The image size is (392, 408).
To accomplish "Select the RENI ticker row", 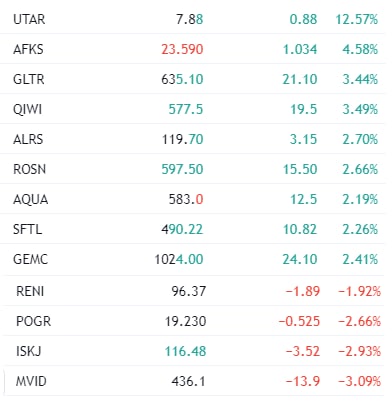I will pos(193,291).
